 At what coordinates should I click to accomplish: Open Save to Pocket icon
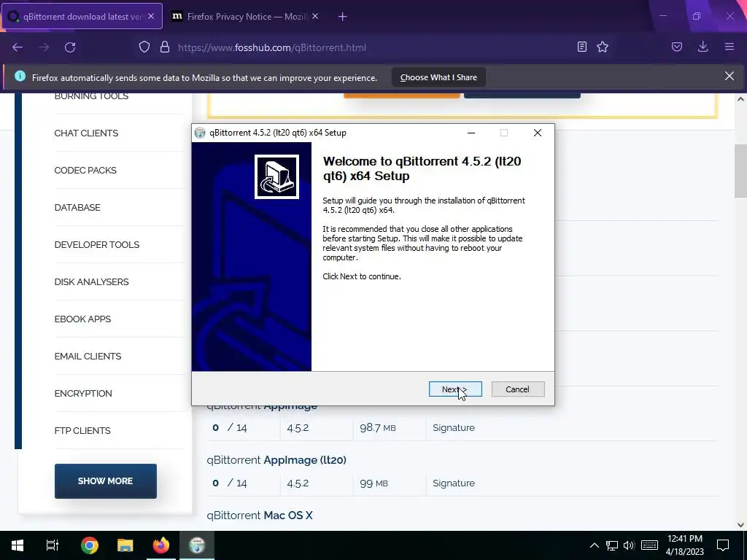[676, 47]
